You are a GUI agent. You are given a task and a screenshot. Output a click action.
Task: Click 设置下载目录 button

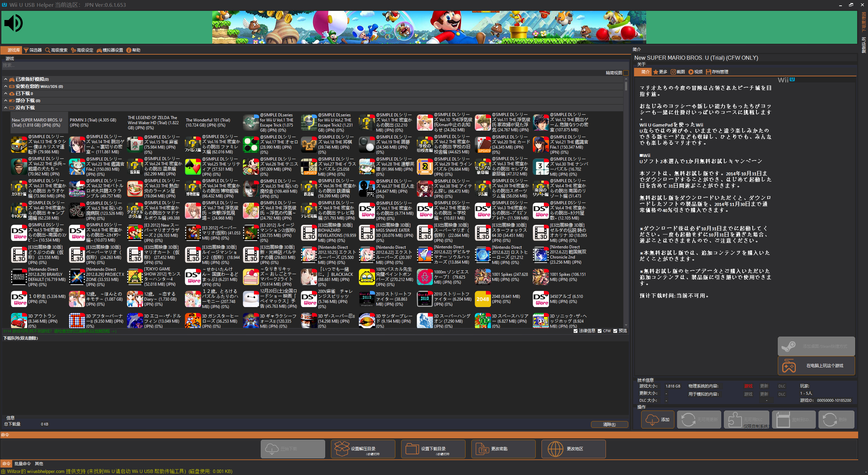click(x=433, y=449)
